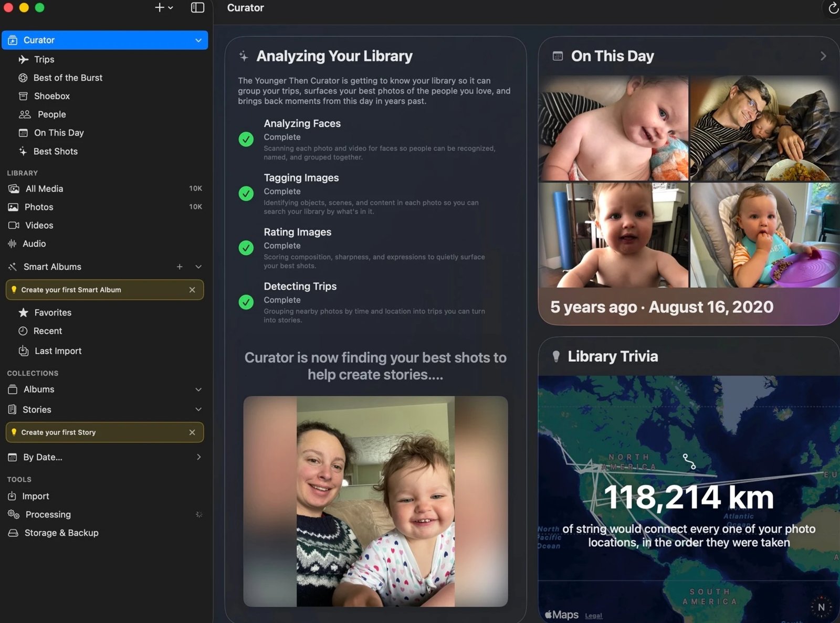Screen dimensions: 840x623
Task: Collapse the Curator section chevron
Action: 198,40
